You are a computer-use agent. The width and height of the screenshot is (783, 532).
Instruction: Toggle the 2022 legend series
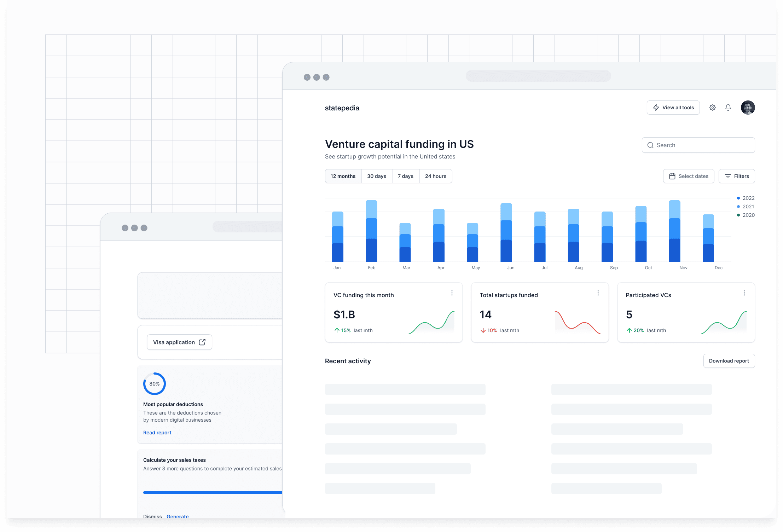point(746,198)
